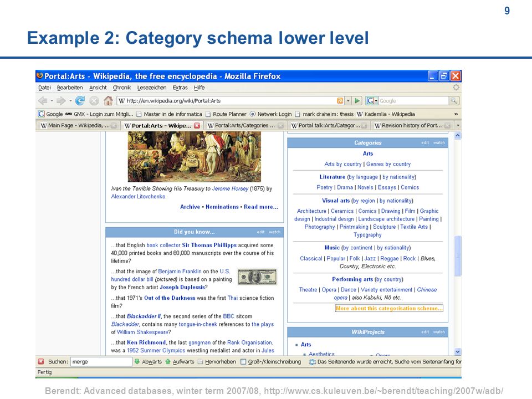The image size is (532, 399).
Task: Switch to Main Page - Wikipedia tab
Action: click(78, 126)
